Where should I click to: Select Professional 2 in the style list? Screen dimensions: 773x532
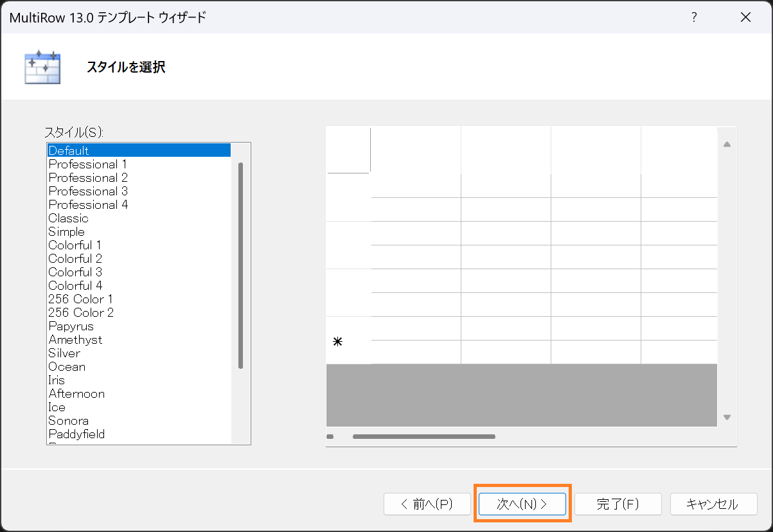pyautogui.click(x=139, y=177)
